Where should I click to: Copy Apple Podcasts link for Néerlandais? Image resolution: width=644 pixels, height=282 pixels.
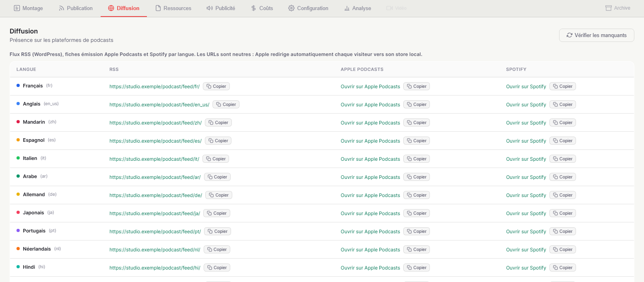point(417,249)
